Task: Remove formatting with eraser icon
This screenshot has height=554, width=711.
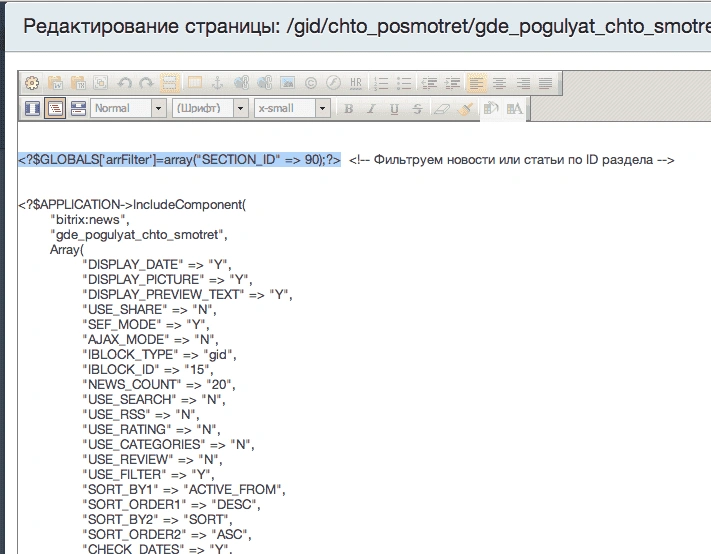Action: click(442, 109)
